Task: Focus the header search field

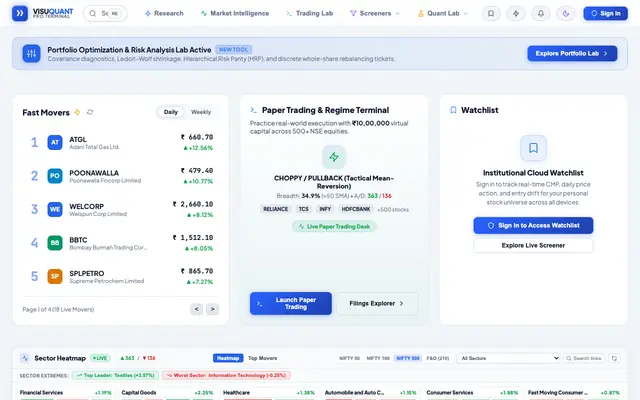Action: click(105, 13)
